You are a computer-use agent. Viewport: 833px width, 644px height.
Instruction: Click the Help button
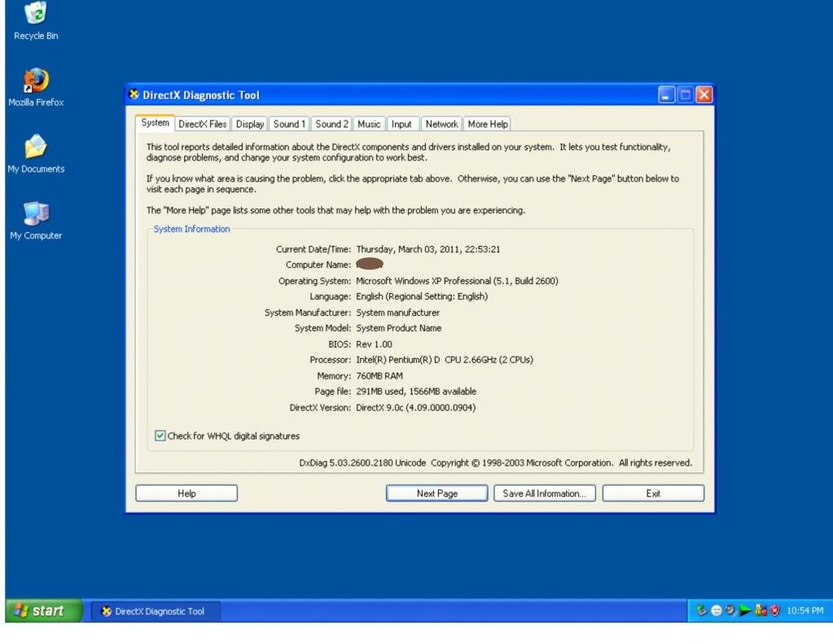click(x=186, y=493)
